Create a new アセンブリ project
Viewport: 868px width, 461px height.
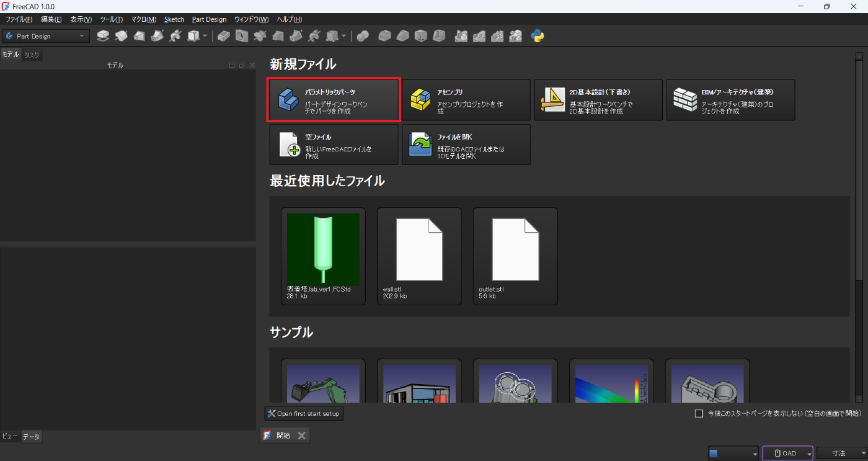[x=466, y=100]
